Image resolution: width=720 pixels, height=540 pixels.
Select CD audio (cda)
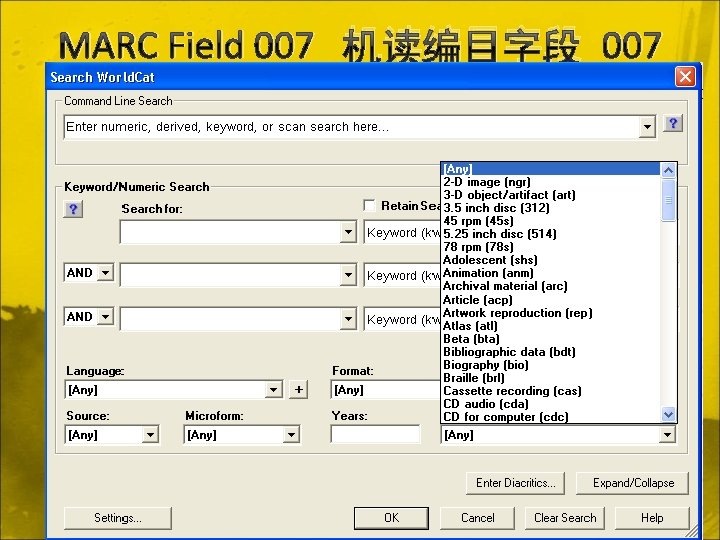coord(551,404)
